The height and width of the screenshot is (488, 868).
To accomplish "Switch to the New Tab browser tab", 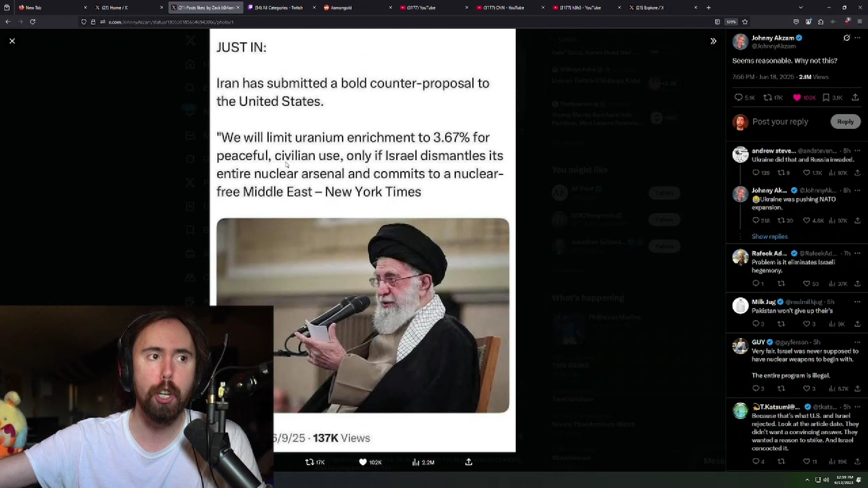I will point(52,8).
